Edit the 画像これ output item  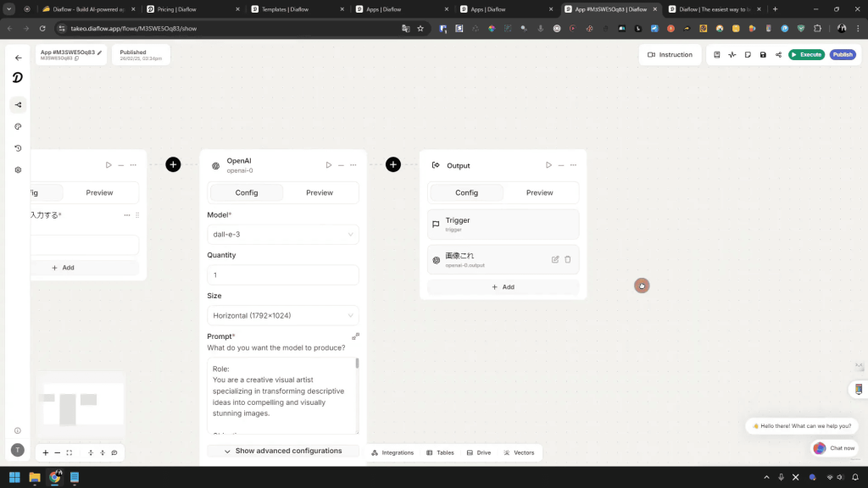tap(555, 259)
